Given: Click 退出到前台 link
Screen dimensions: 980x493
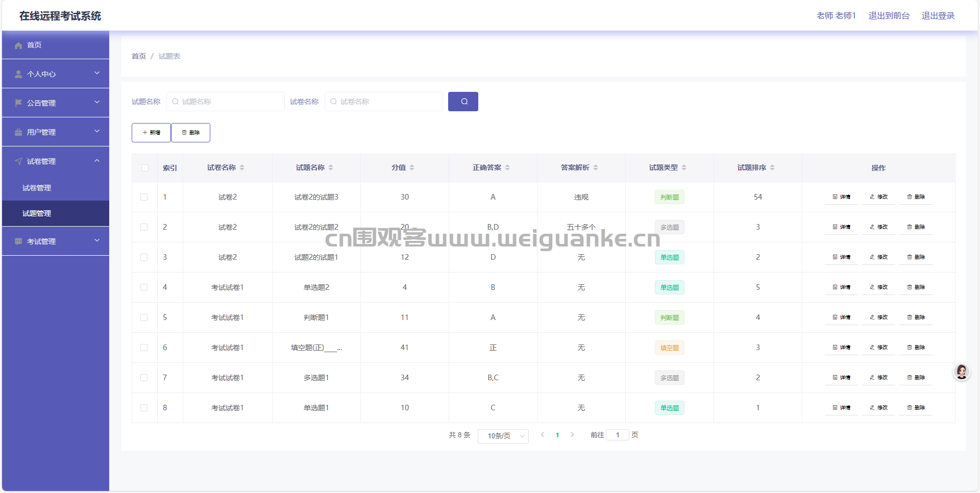Looking at the screenshot, I should pyautogui.click(x=889, y=16).
